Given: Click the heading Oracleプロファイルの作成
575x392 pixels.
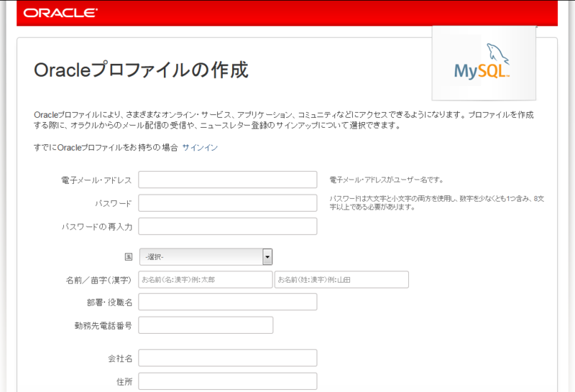Looking at the screenshot, I should pos(141,70).
